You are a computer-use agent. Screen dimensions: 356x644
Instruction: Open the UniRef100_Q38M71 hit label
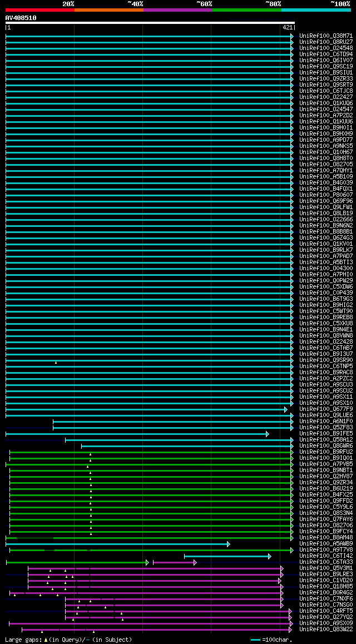coord(326,36)
